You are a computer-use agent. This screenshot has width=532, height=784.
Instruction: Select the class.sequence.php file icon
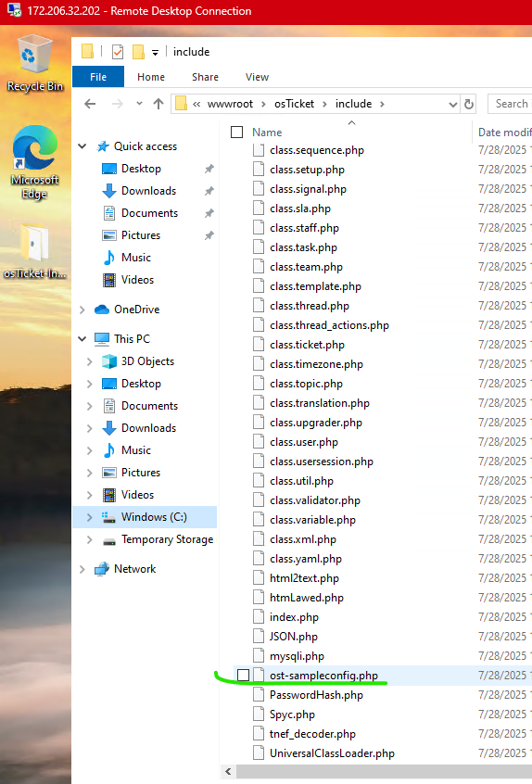(259, 150)
